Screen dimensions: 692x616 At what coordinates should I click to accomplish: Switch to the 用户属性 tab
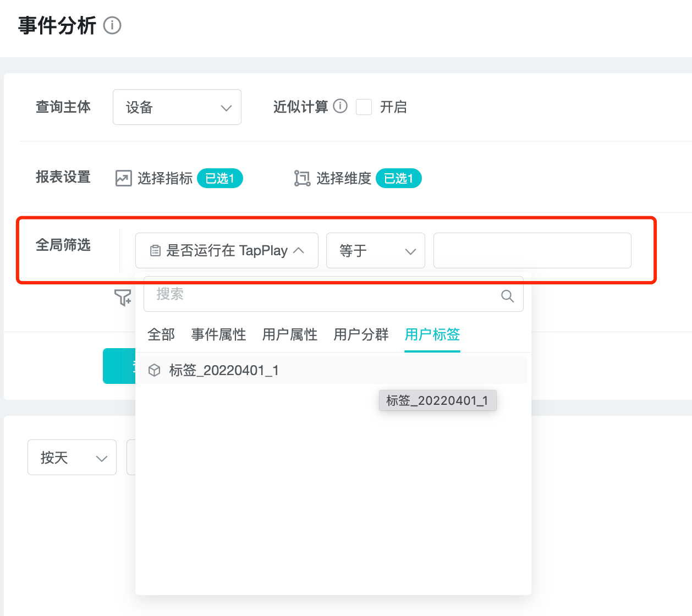coord(289,334)
